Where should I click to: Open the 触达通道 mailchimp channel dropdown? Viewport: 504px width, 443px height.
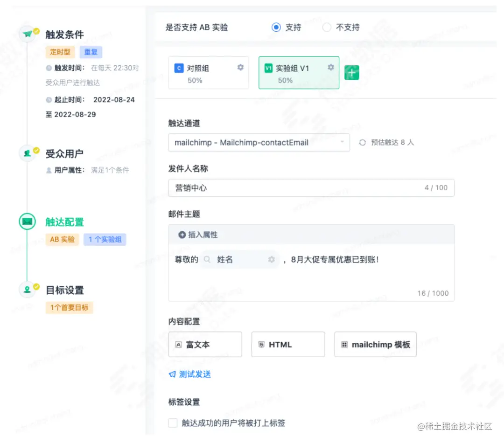[259, 142]
